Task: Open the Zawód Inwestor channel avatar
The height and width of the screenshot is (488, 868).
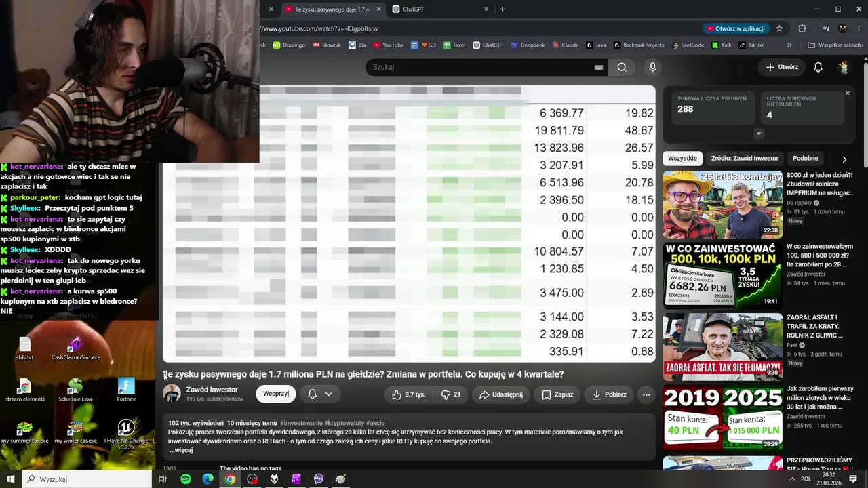Action: tap(172, 394)
